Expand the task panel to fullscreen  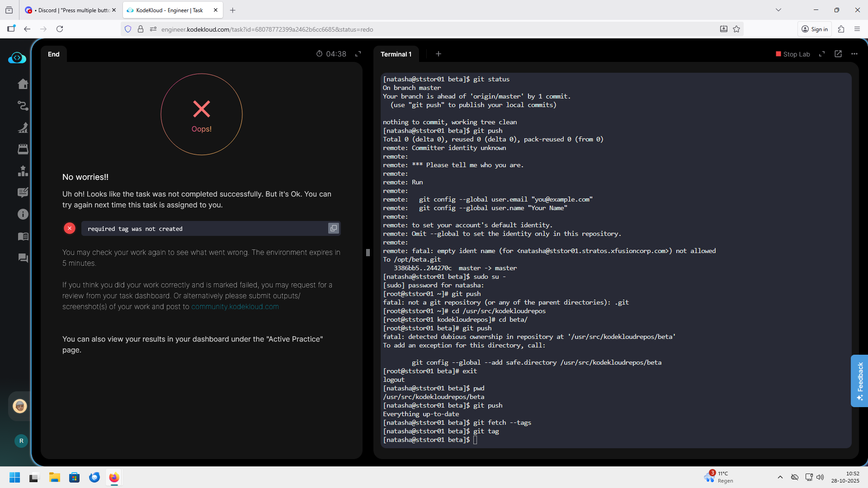pyautogui.click(x=358, y=54)
